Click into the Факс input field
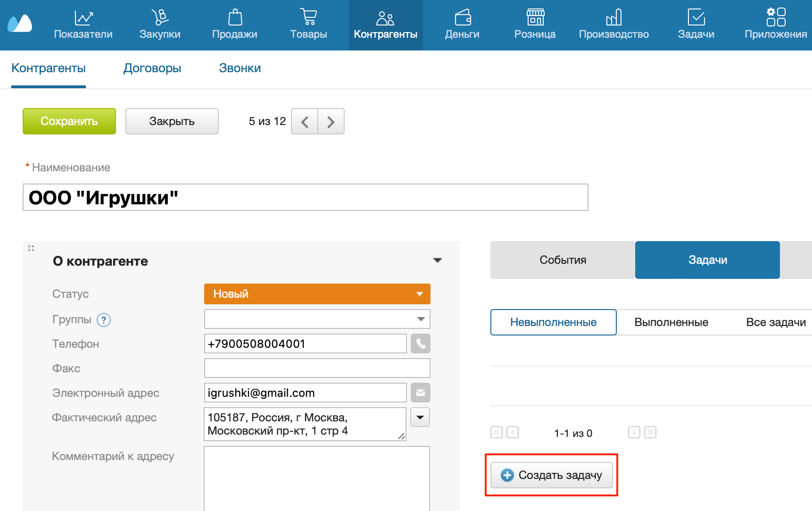Image resolution: width=812 pixels, height=511 pixels. coord(317,369)
